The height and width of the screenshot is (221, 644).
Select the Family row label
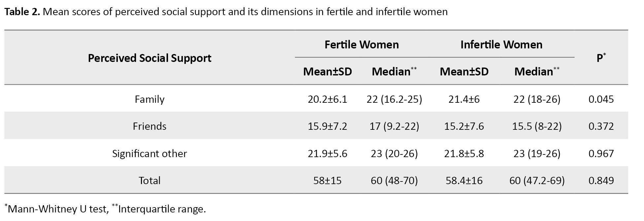pyautogui.click(x=150, y=99)
